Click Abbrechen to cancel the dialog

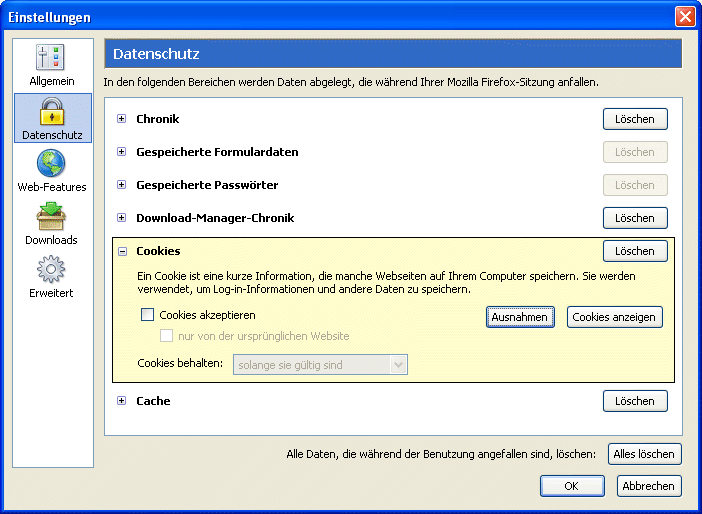(649, 486)
